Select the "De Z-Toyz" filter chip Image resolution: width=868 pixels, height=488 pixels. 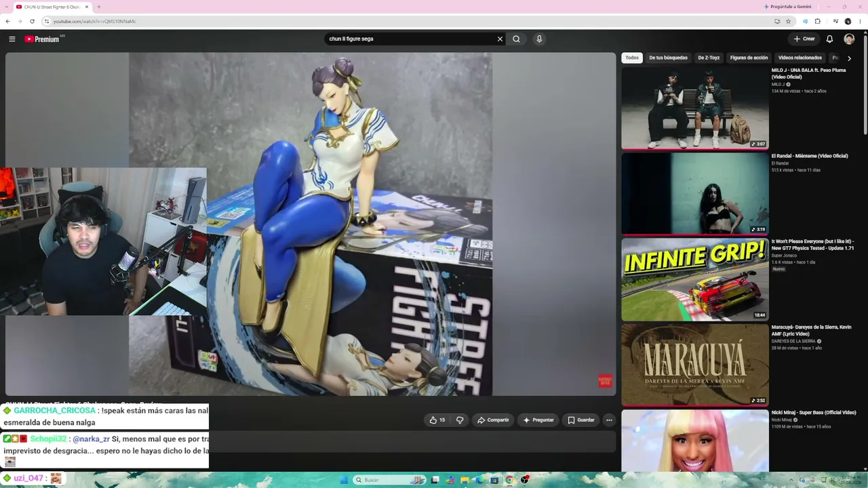(x=709, y=58)
